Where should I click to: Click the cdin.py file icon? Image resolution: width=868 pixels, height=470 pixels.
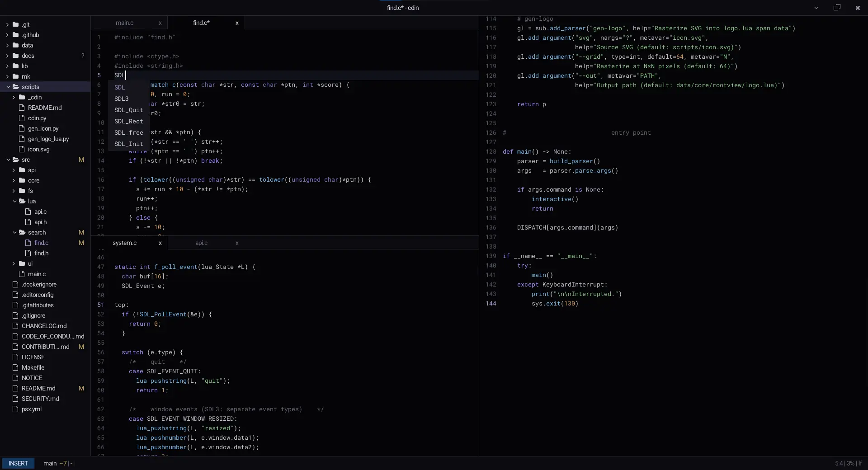22,118
